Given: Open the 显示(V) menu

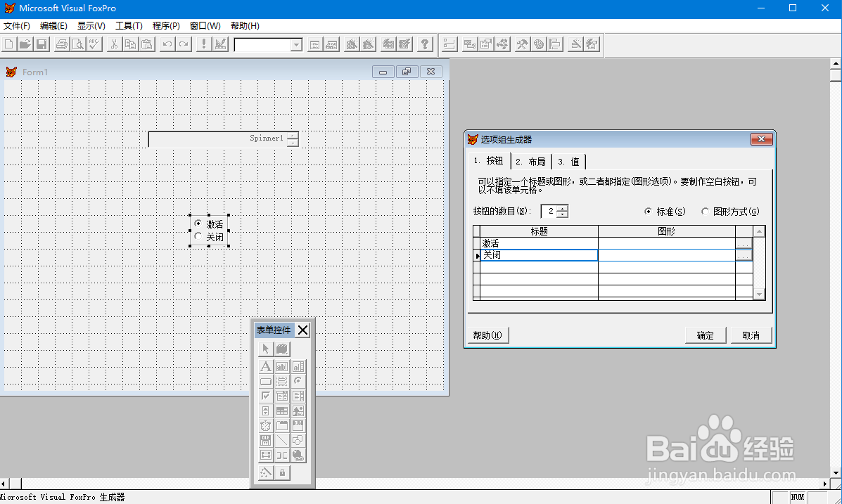Looking at the screenshot, I should (x=91, y=26).
